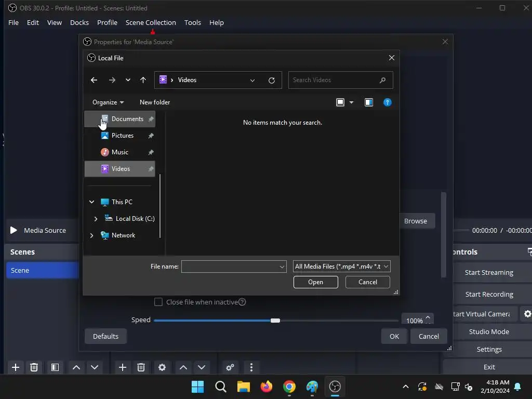Viewport: 532px width, 399px height.
Task: Open Studio Mode
Action: 489,331
